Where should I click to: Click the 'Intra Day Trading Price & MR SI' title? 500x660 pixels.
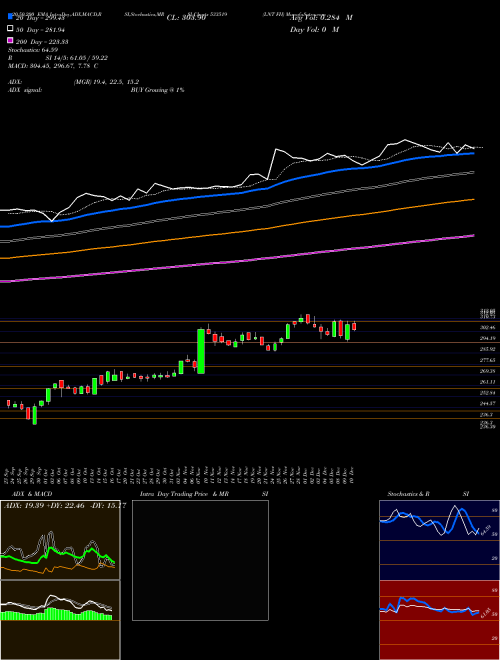click(x=204, y=494)
